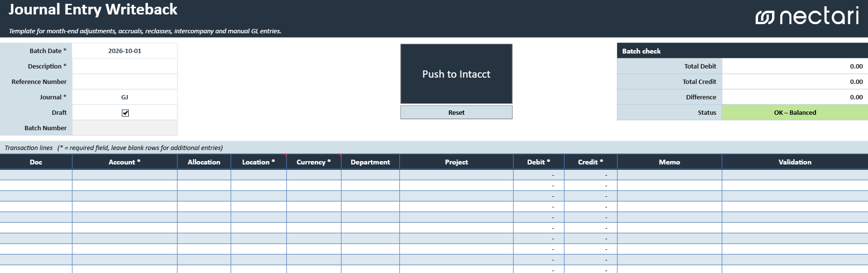The height and width of the screenshot is (273, 868).
Task: Click the Allocation column header
Action: [x=204, y=162]
